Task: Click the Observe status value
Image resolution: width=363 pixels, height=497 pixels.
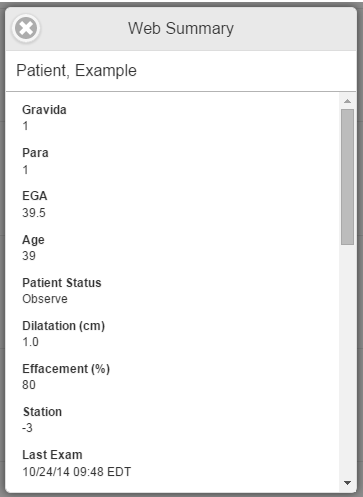Action: pos(45,299)
